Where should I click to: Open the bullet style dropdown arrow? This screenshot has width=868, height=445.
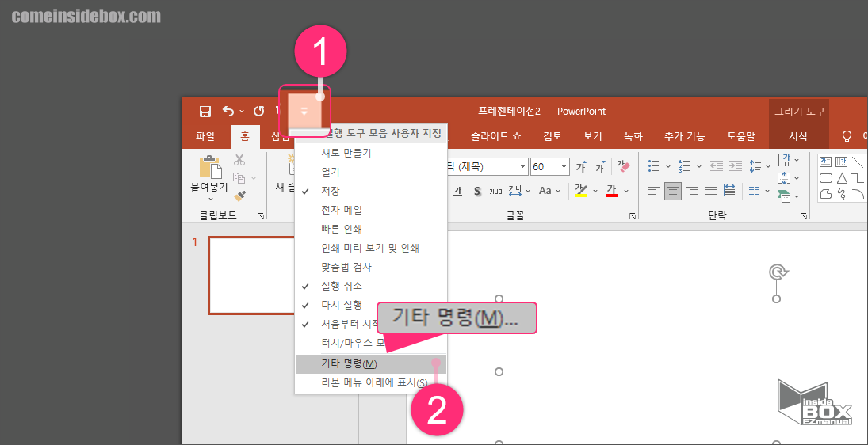pos(667,166)
